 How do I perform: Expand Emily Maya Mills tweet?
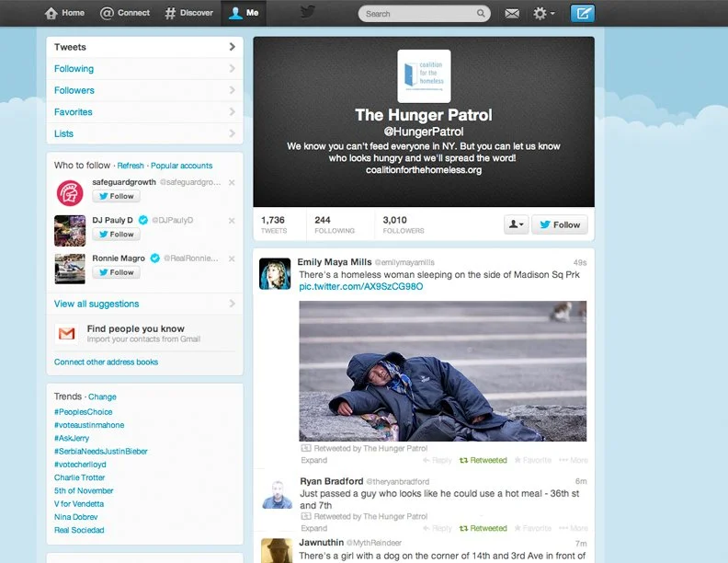(313, 460)
